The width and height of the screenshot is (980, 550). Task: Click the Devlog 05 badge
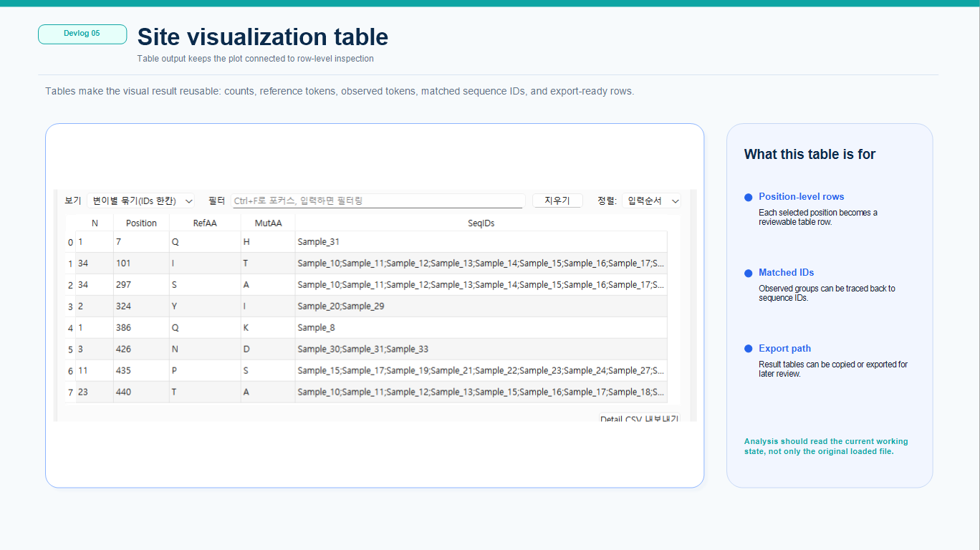[x=82, y=34]
